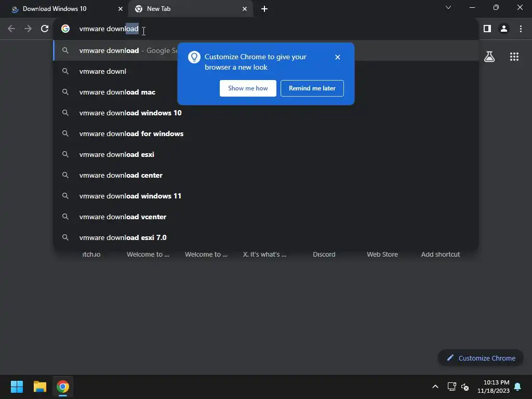532x399 pixels.
Task: Pick suggestion vmware download esxi
Action: 266,154
